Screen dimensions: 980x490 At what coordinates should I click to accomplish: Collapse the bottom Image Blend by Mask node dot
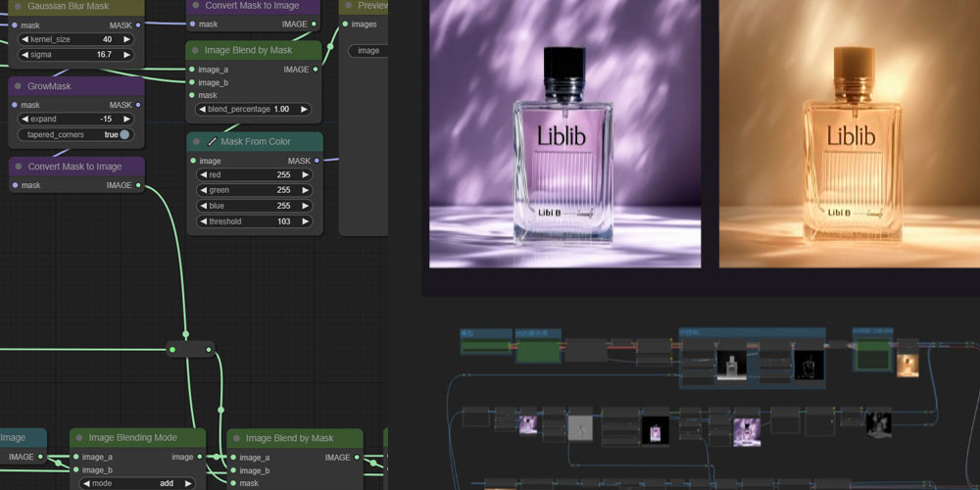click(x=236, y=438)
